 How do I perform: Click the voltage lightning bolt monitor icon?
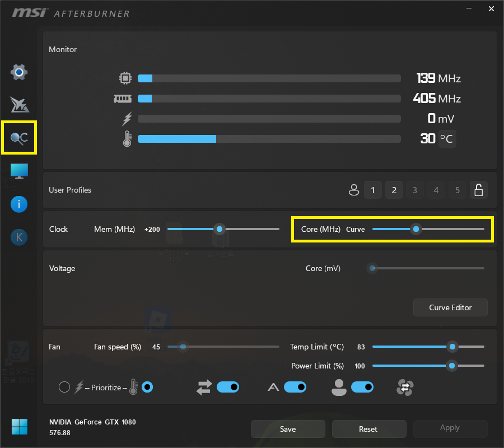pos(127,119)
